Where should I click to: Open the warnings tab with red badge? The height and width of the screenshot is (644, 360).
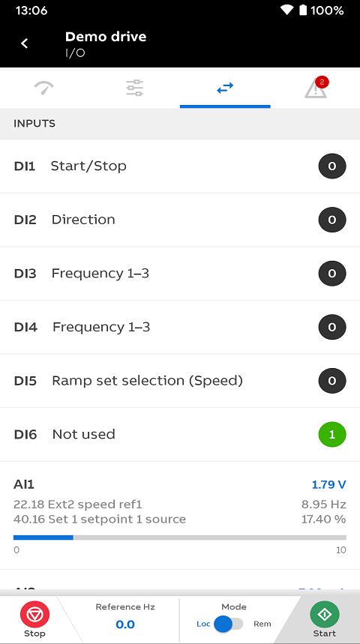[x=316, y=88]
